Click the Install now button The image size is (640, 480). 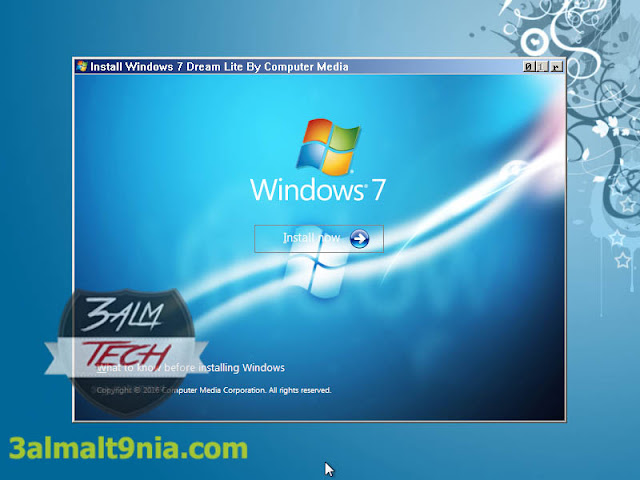pos(319,239)
